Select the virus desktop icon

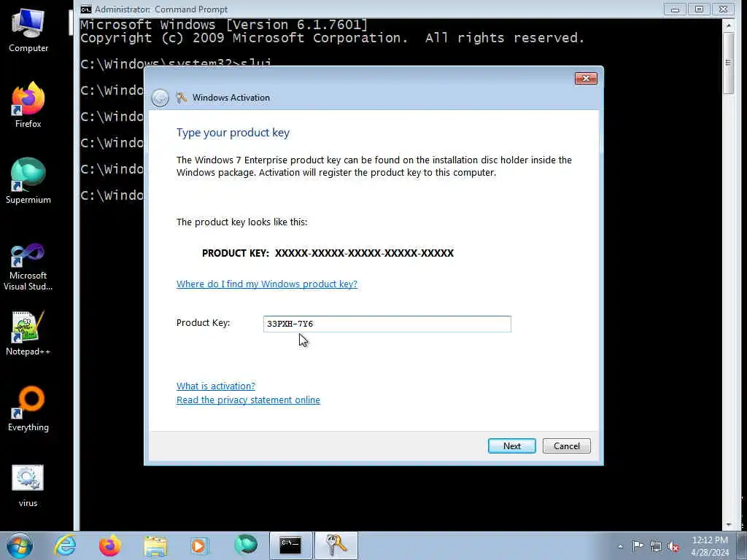coord(28,485)
